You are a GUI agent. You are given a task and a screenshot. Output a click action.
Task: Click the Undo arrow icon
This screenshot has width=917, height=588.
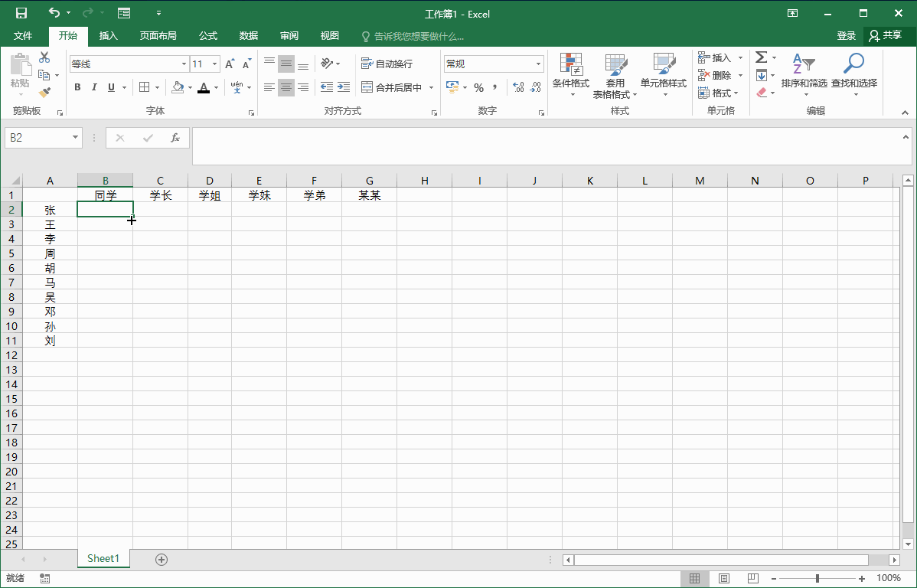tap(54, 12)
